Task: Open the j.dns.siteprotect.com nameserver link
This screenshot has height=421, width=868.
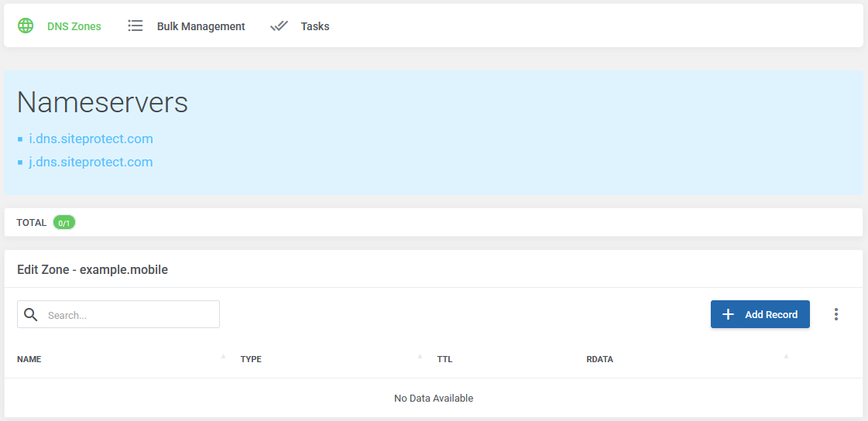Action: pyautogui.click(x=91, y=163)
